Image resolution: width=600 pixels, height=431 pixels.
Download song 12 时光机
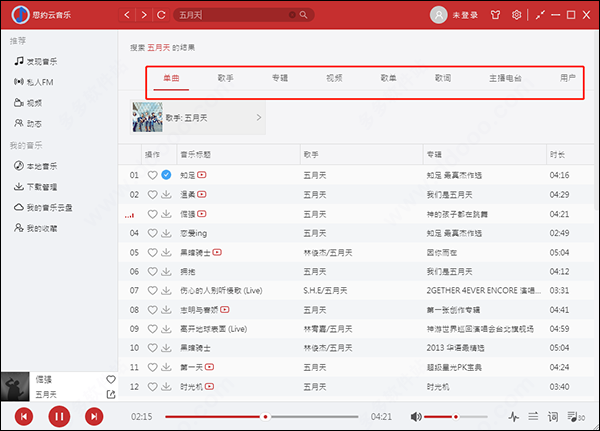click(x=166, y=387)
